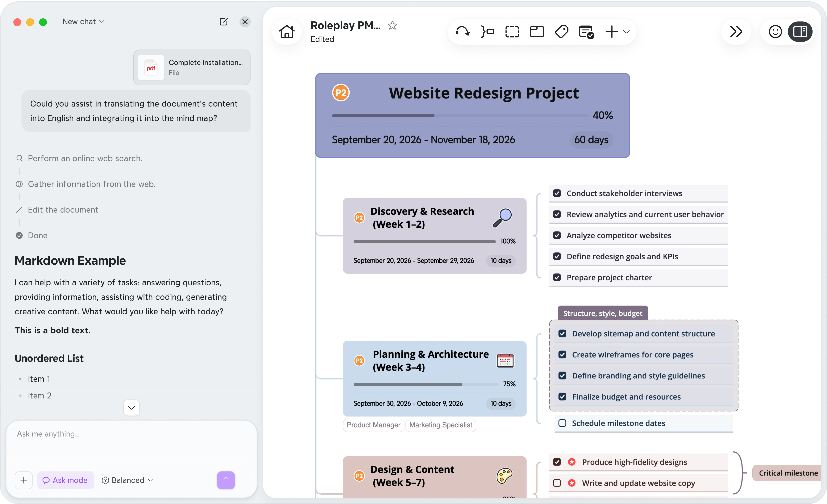Select the Structure, style, budget boundary label
The height and width of the screenshot is (504, 827).
(603, 313)
